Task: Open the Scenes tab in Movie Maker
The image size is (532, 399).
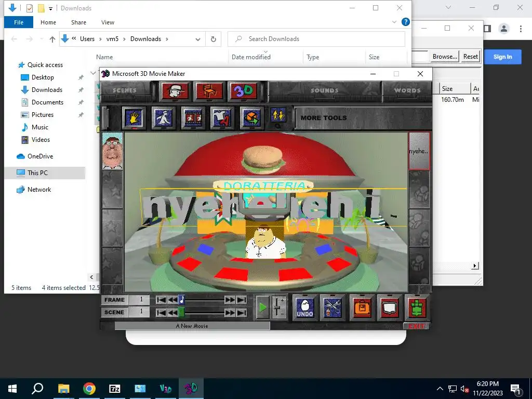Action: [x=125, y=90]
